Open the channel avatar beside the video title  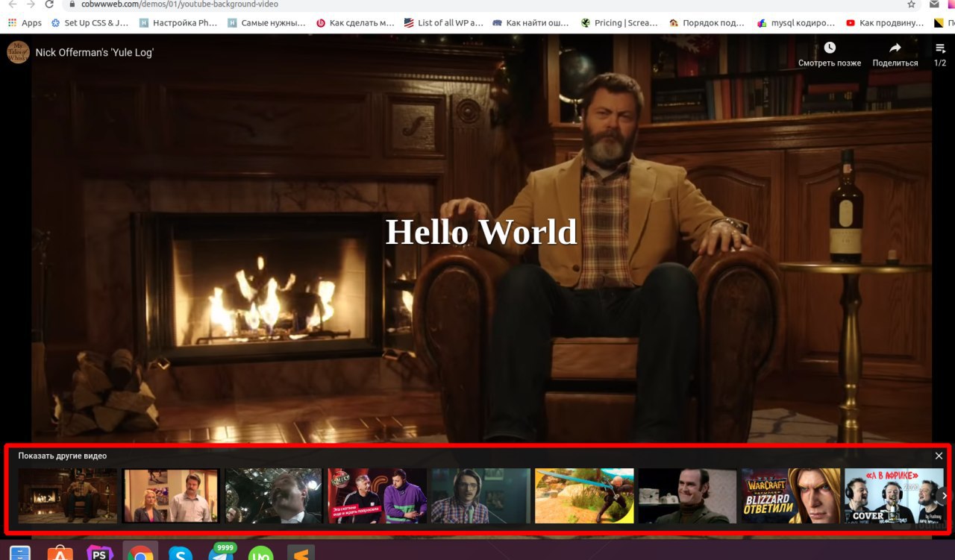click(x=18, y=52)
